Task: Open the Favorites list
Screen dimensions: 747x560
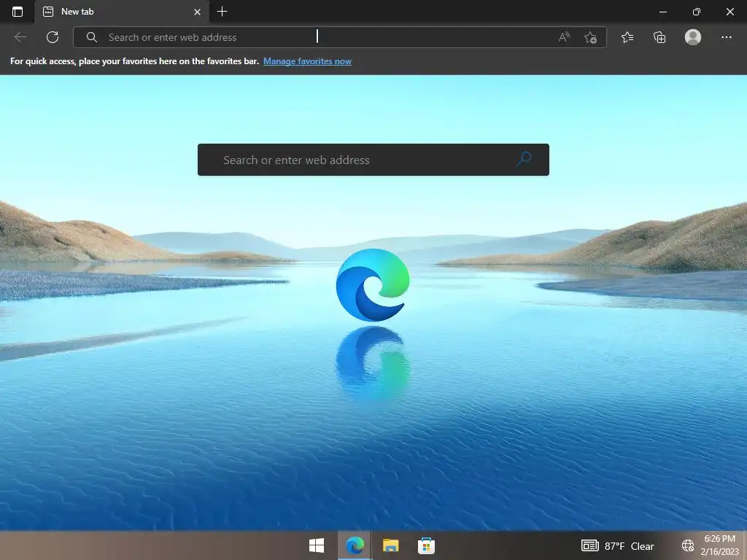Action: click(627, 37)
